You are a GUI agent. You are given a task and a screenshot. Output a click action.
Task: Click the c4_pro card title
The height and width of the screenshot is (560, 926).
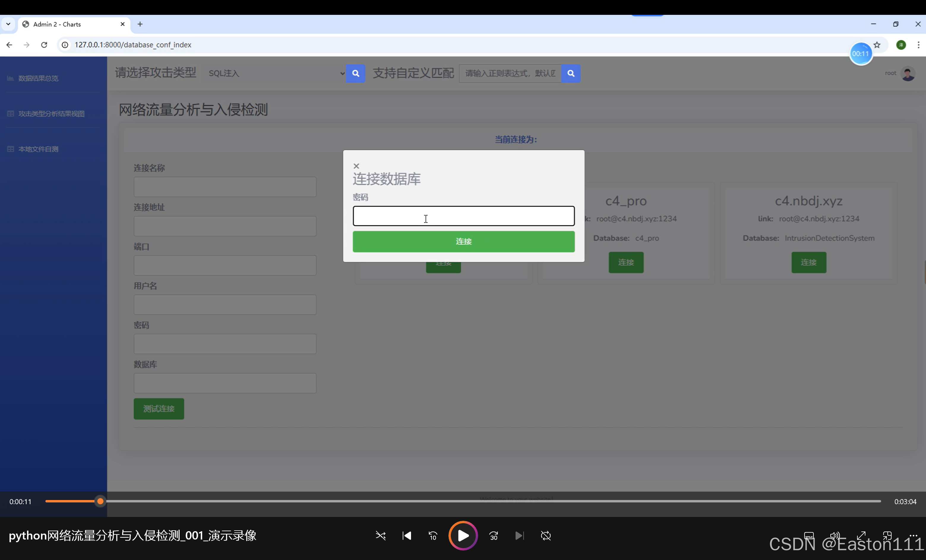pos(626,201)
